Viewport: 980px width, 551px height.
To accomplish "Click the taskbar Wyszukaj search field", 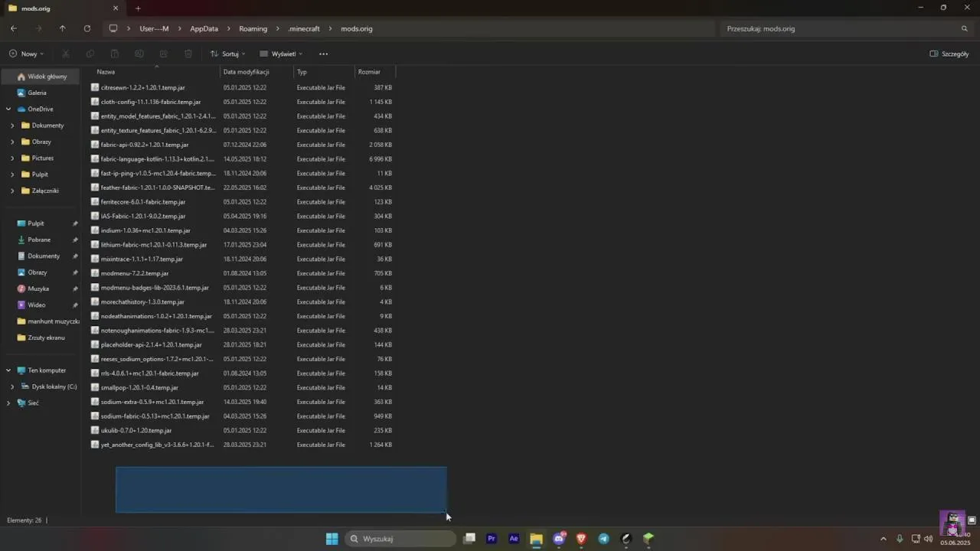I will pos(401,539).
